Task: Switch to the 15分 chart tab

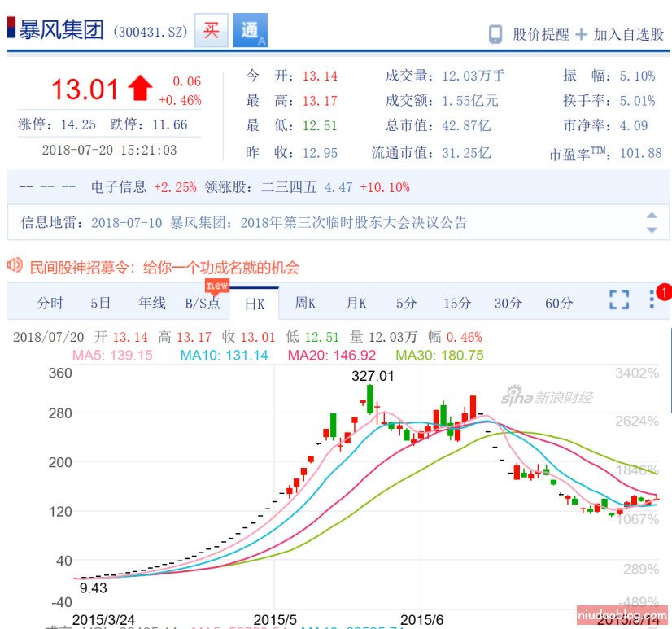Action: (x=457, y=304)
